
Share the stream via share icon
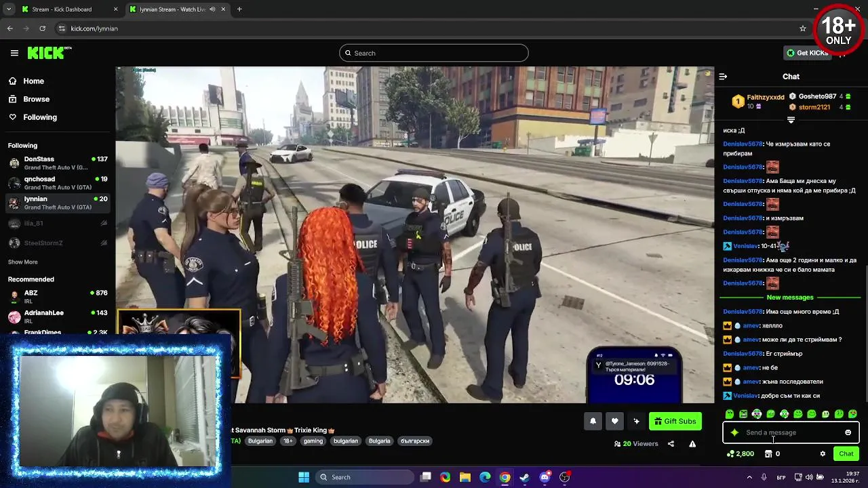[671, 444]
